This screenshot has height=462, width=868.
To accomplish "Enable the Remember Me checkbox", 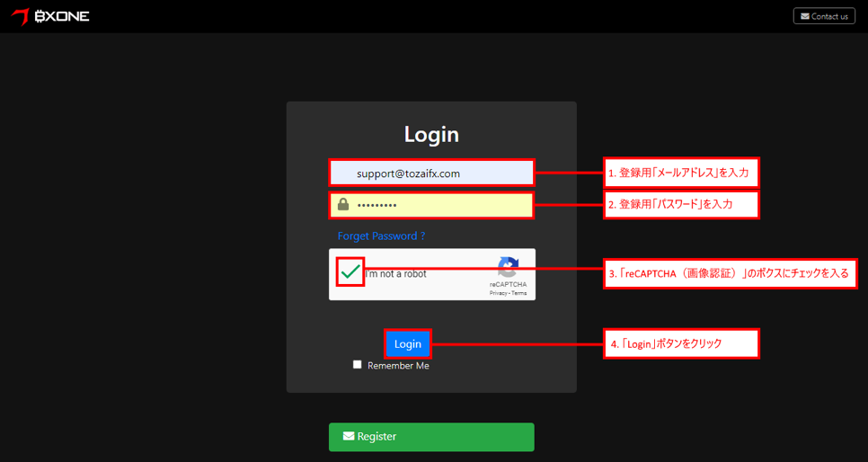I will point(358,365).
